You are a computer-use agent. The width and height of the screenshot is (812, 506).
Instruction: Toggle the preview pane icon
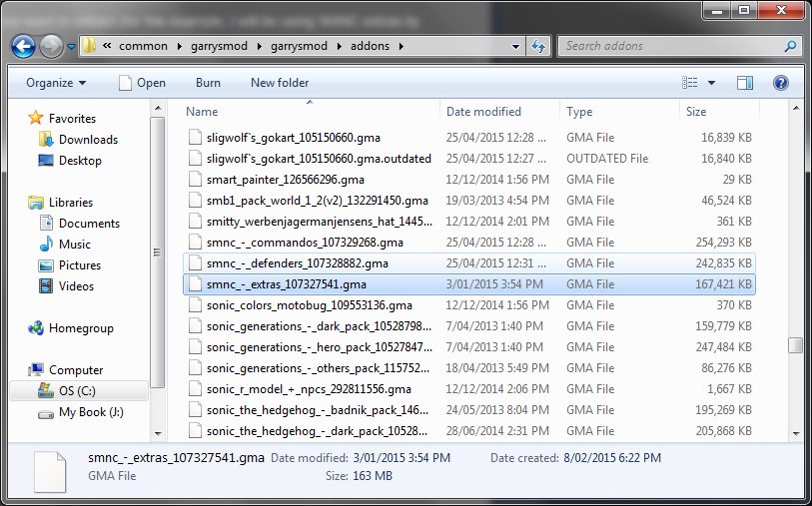pos(745,83)
